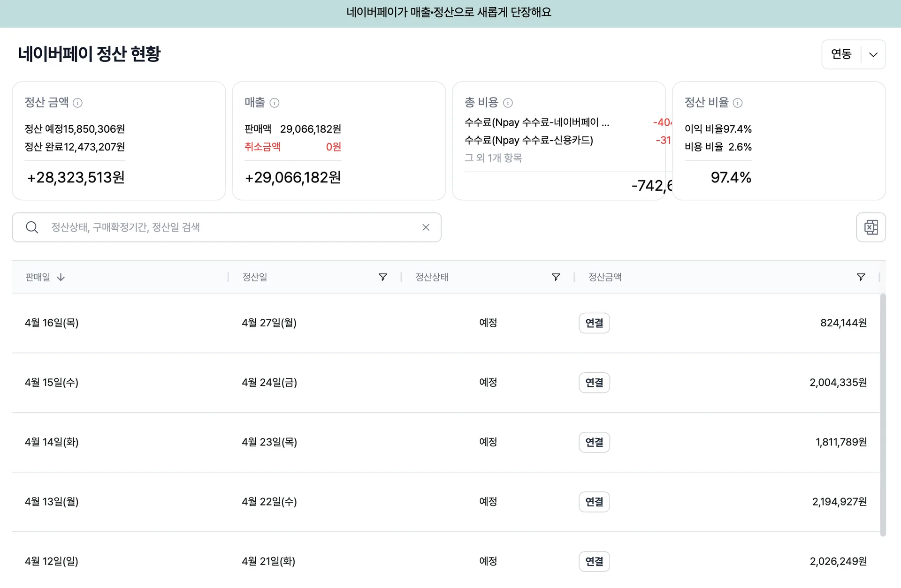Click the +29,066,182원 sales total

(x=293, y=177)
